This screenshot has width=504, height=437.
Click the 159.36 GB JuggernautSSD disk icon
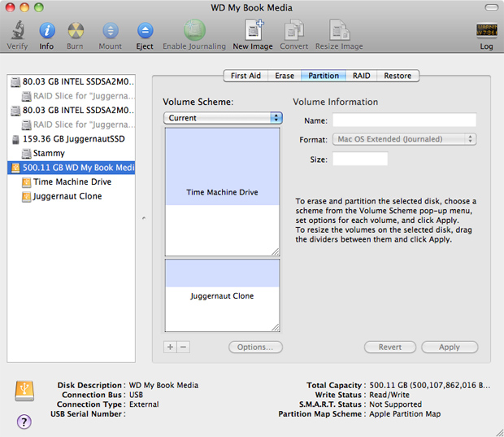point(15,139)
